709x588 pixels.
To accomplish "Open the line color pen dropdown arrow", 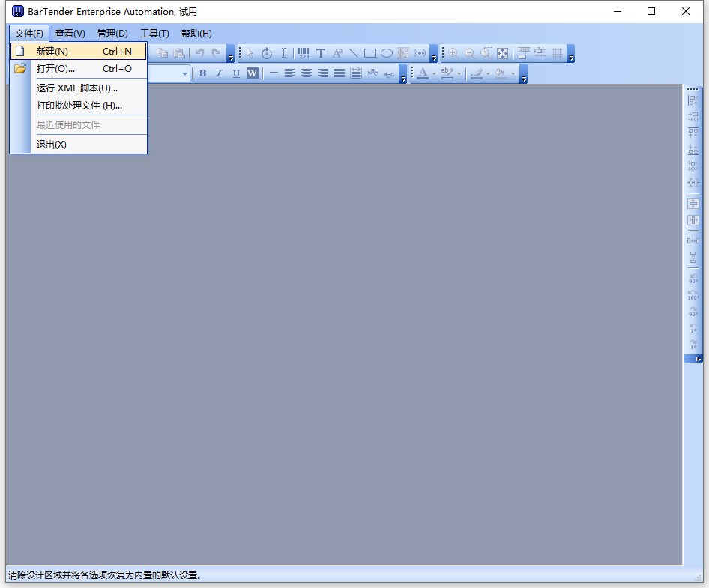I will [x=488, y=73].
